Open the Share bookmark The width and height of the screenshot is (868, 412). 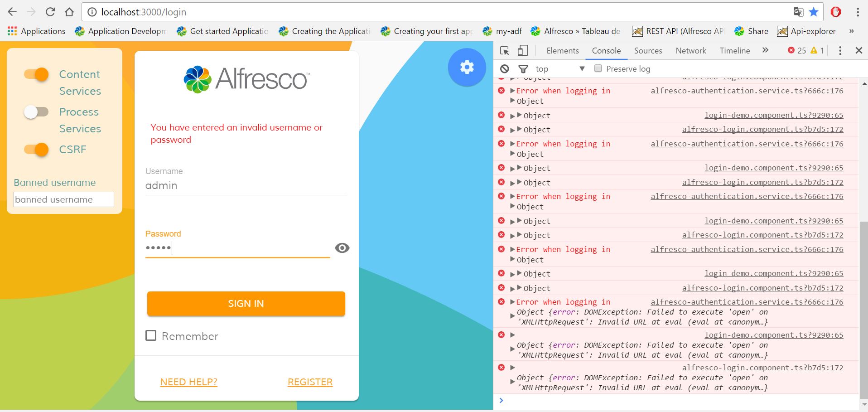tap(751, 31)
